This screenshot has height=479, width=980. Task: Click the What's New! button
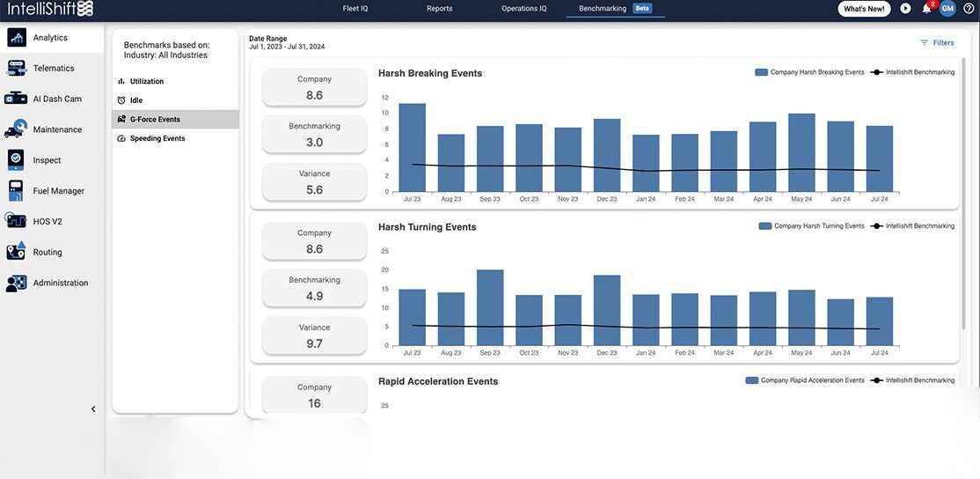864,9
